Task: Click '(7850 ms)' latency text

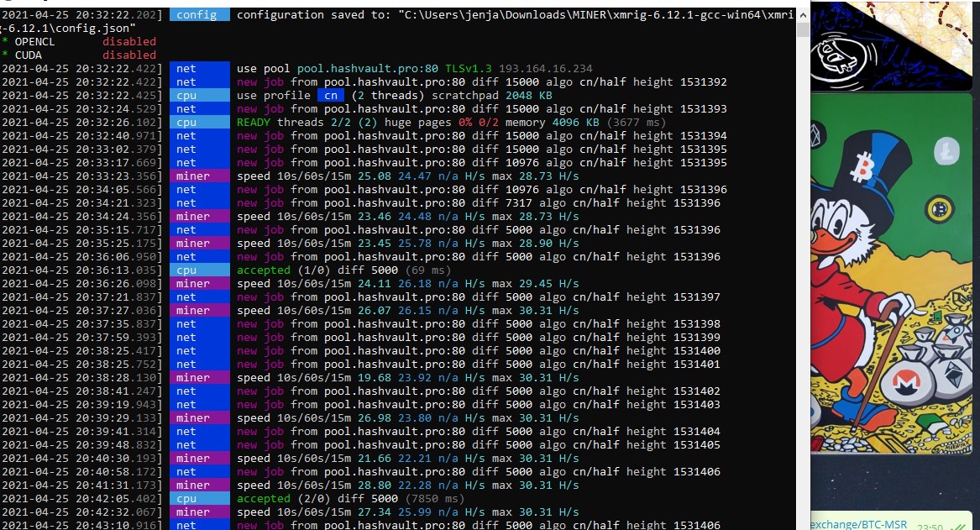Action: (x=434, y=498)
